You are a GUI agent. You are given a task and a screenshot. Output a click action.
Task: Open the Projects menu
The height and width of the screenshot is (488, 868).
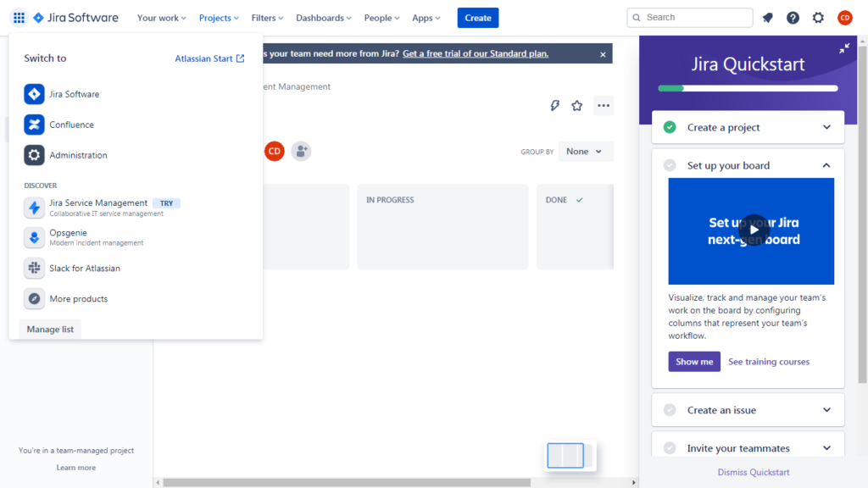click(x=219, y=17)
